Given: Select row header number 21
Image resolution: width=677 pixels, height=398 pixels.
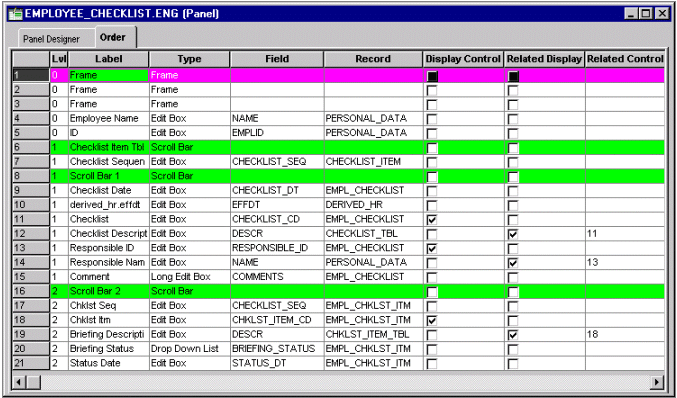Looking at the screenshot, I should tap(31, 363).
